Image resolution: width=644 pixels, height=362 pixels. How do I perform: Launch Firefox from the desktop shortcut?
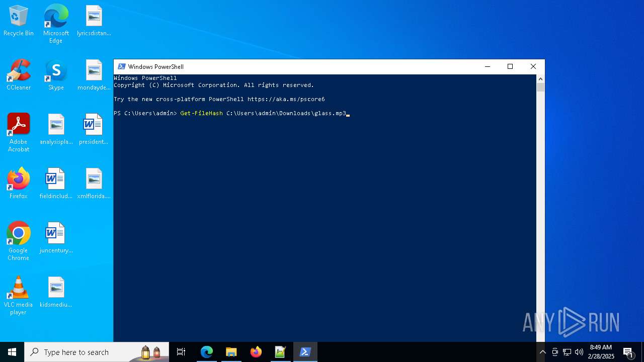click(x=19, y=184)
